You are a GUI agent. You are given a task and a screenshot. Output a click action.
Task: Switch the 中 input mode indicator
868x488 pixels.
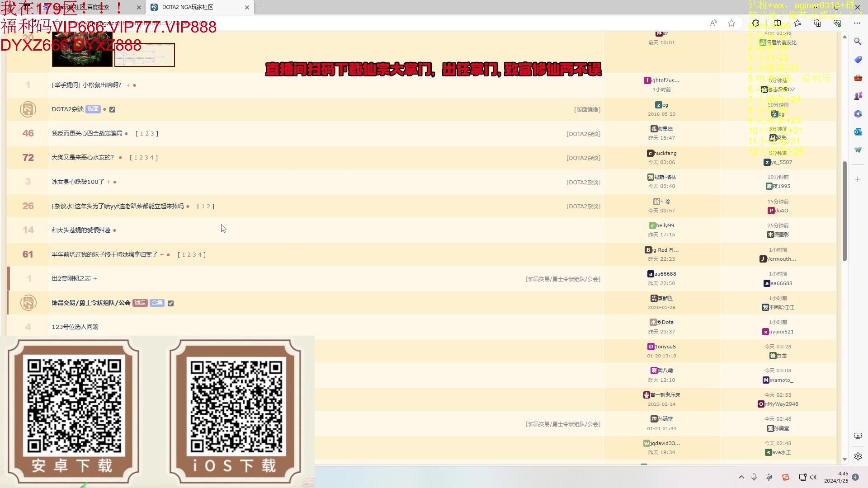(x=769, y=477)
